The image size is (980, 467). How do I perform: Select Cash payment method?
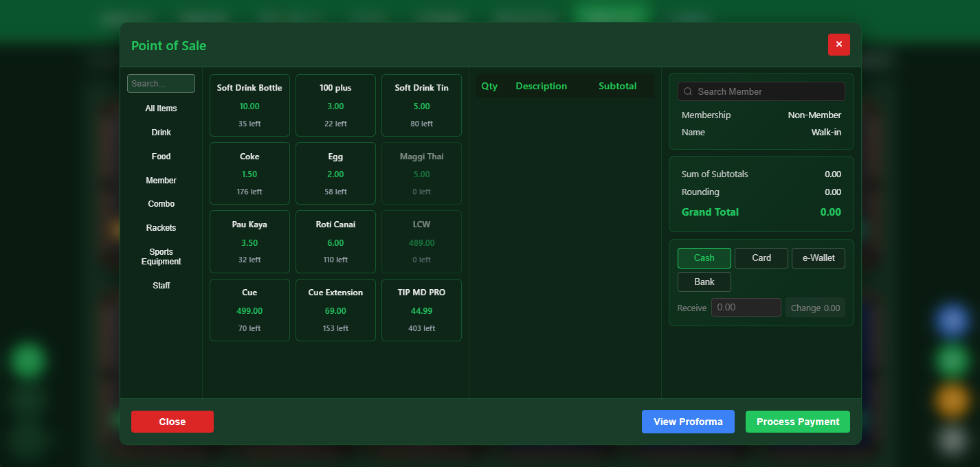(704, 258)
